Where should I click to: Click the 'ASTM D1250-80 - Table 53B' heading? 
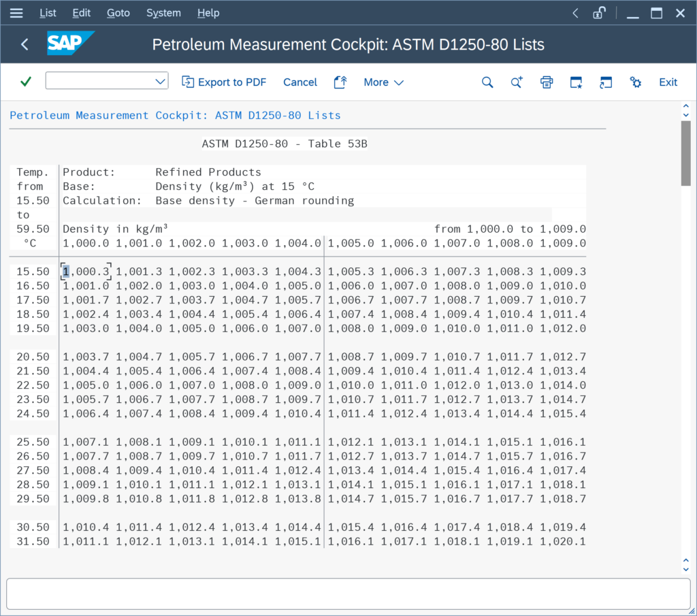pos(285,144)
